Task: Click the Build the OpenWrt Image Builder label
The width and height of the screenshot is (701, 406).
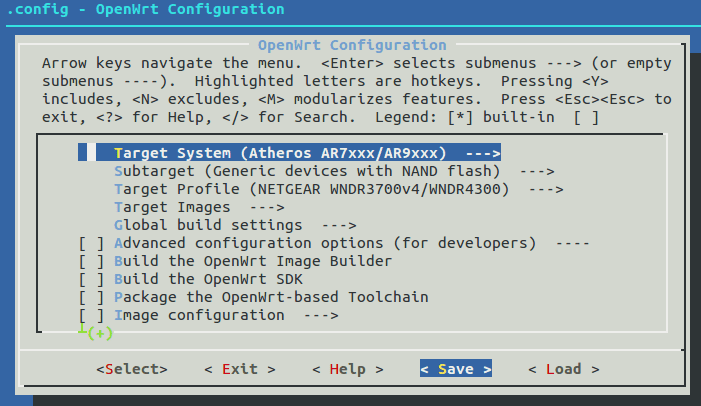Action: 253,261
